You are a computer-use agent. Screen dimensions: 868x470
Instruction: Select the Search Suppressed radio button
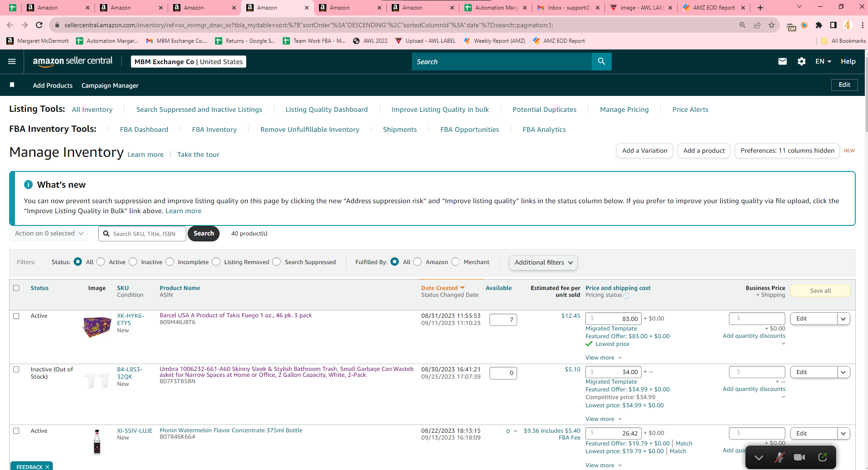click(277, 262)
